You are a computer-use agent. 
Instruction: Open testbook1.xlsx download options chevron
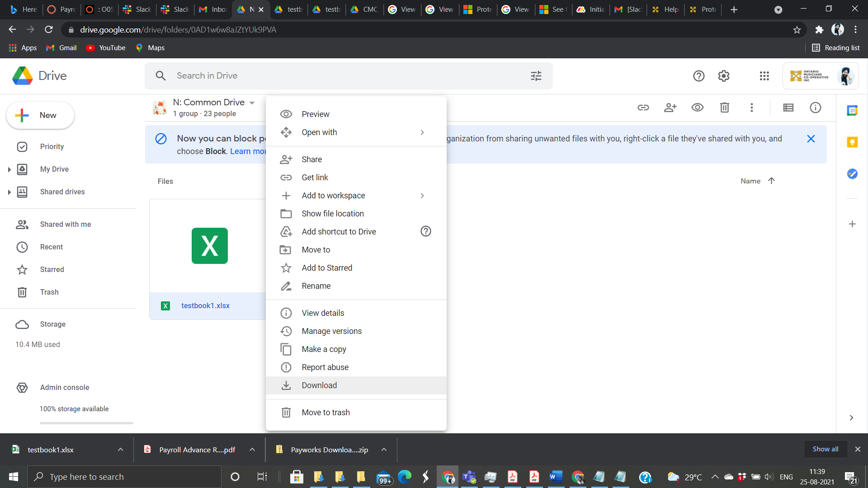tap(121, 450)
